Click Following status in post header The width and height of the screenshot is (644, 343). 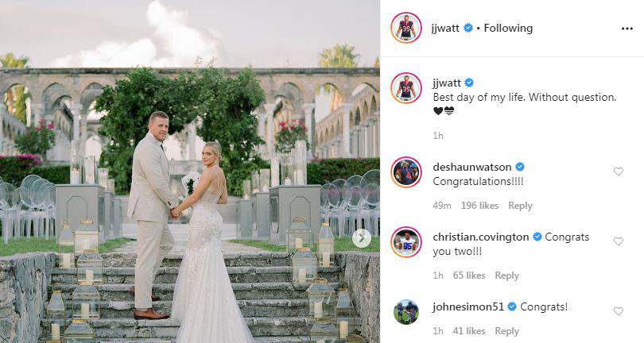pos(508,29)
